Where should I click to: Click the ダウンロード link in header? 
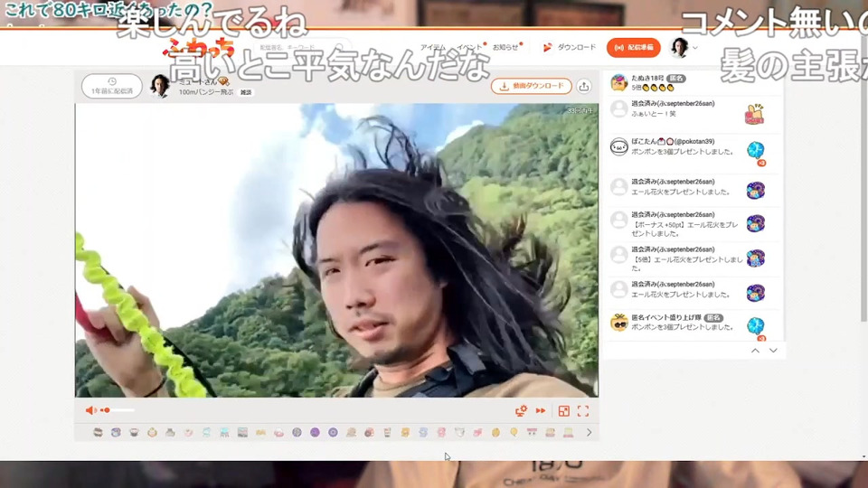click(x=571, y=48)
